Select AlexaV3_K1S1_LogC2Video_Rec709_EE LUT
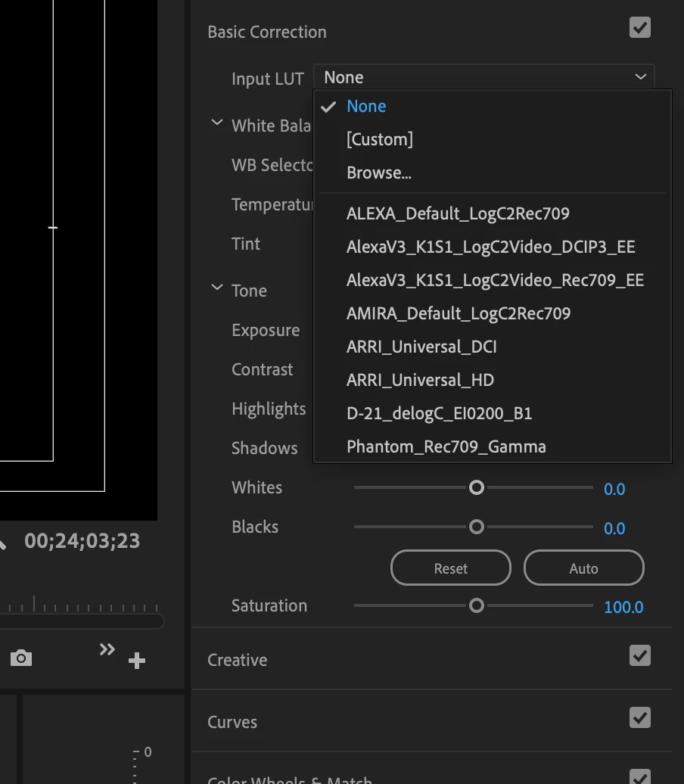684x784 pixels. [493, 280]
